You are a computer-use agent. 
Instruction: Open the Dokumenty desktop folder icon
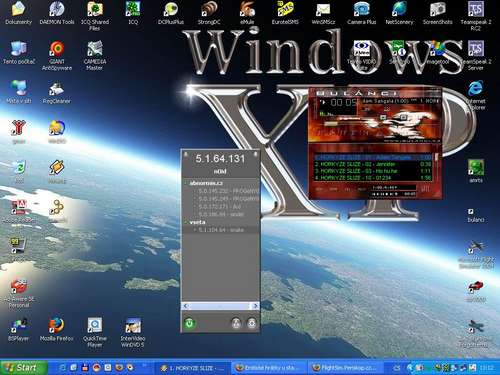pos(18,13)
